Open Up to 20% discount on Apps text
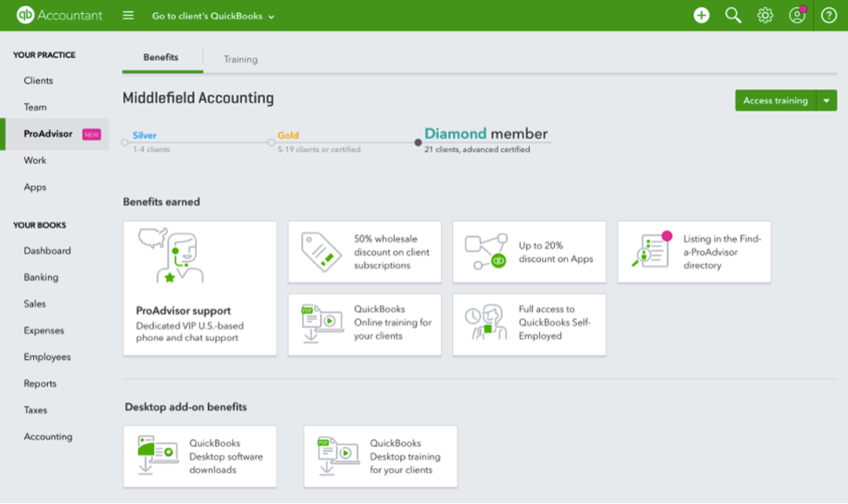Screen dimensions: 848x504 [x=556, y=252]
